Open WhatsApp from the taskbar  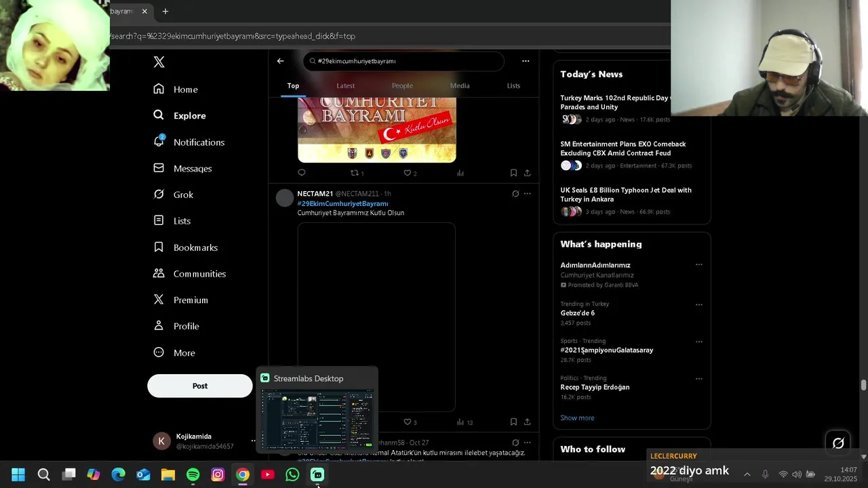(x=292, y=474)
